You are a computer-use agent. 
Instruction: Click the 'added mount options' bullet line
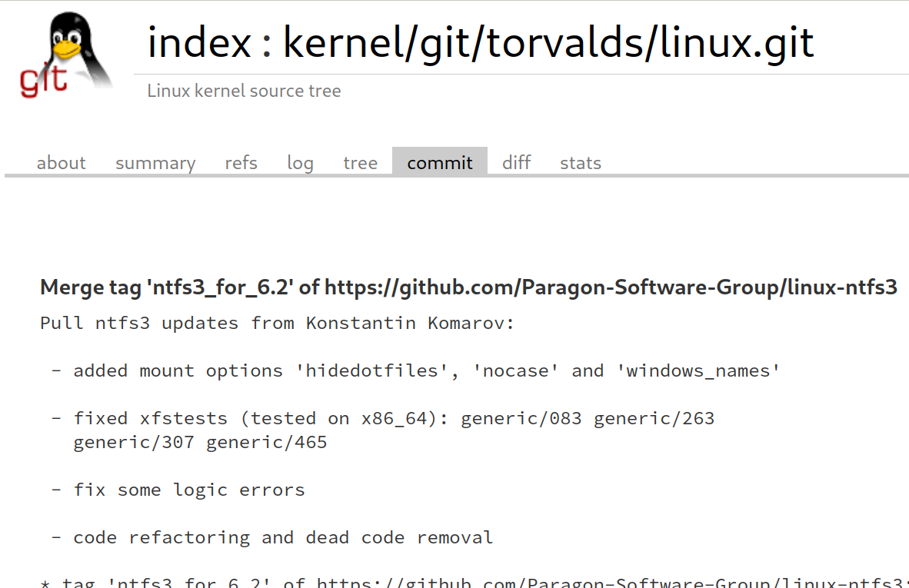(427, 370)
